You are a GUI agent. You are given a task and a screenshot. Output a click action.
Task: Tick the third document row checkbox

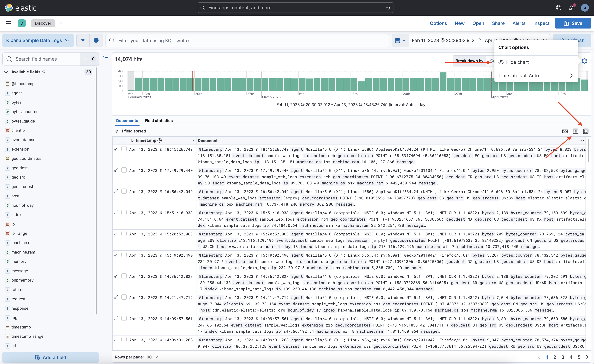(124, 191)
